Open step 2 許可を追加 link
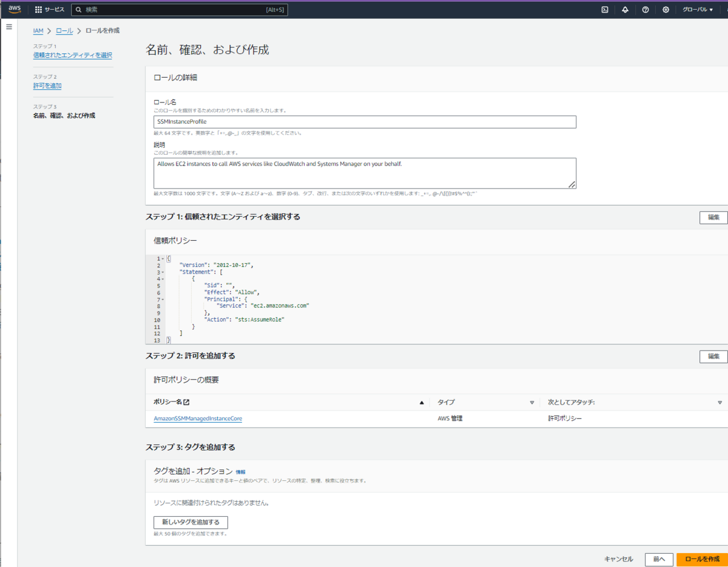 tap(47, 86)
